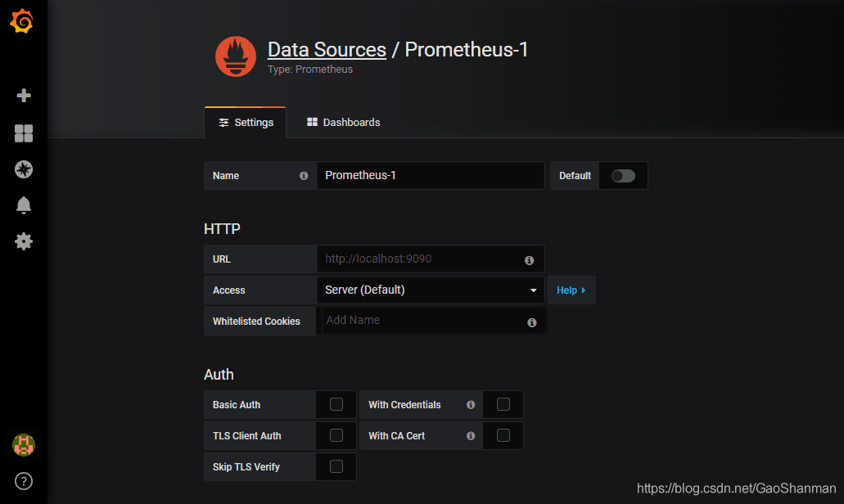Show info tooltip for Whitelisted Cookies
This screenshot has height=504, width=844.
[532, 322]
